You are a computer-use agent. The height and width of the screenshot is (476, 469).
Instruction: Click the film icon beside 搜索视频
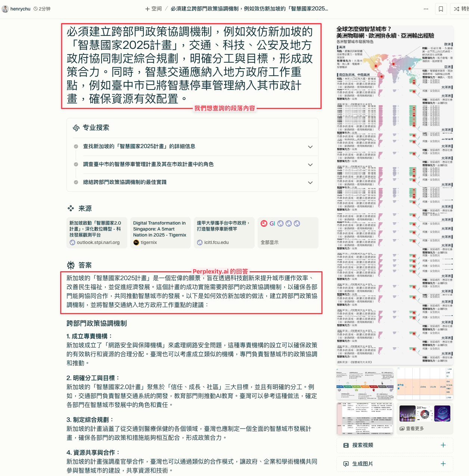(346, 445)
